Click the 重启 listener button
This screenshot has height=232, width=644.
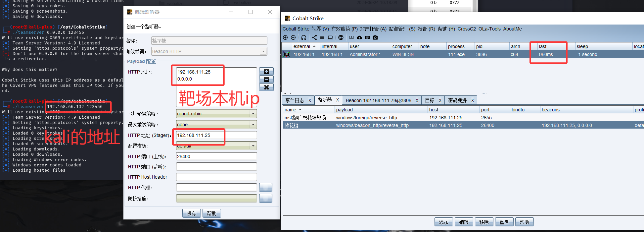point(504,222)
